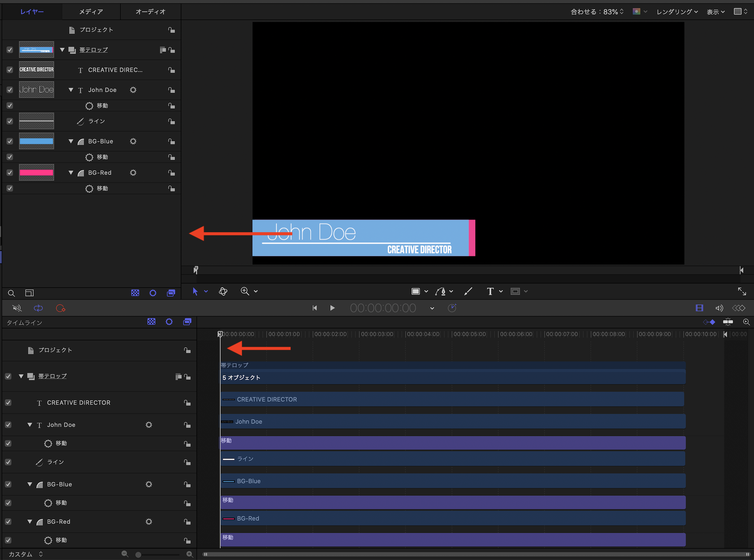Click the 3D orbit transform tool
754x560 pixels.
(223, 291)
